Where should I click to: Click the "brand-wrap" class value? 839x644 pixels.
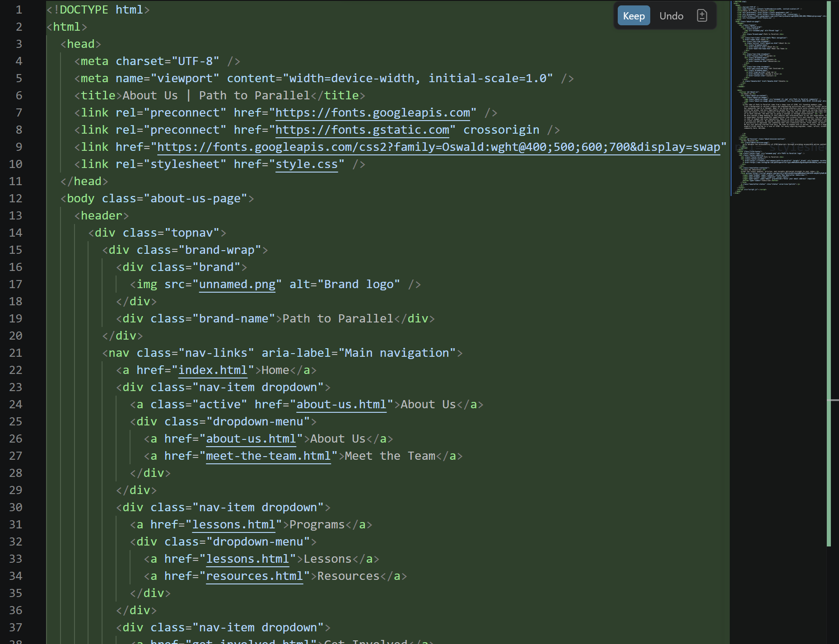pyautogui.click(x=220, y=250)
